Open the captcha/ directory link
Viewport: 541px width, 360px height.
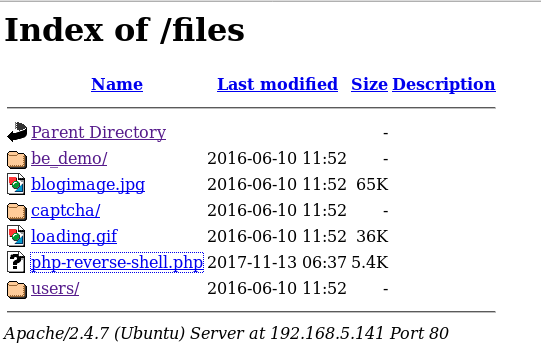[x=66, y=211]
